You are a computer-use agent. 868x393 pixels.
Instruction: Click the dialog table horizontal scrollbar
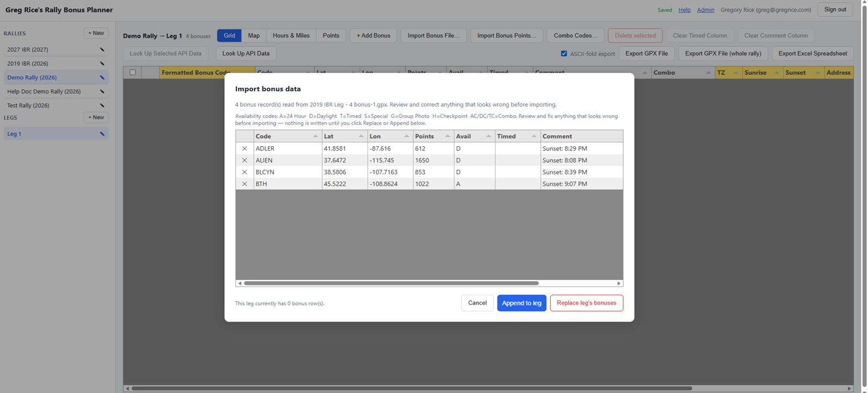pos(391,283)
